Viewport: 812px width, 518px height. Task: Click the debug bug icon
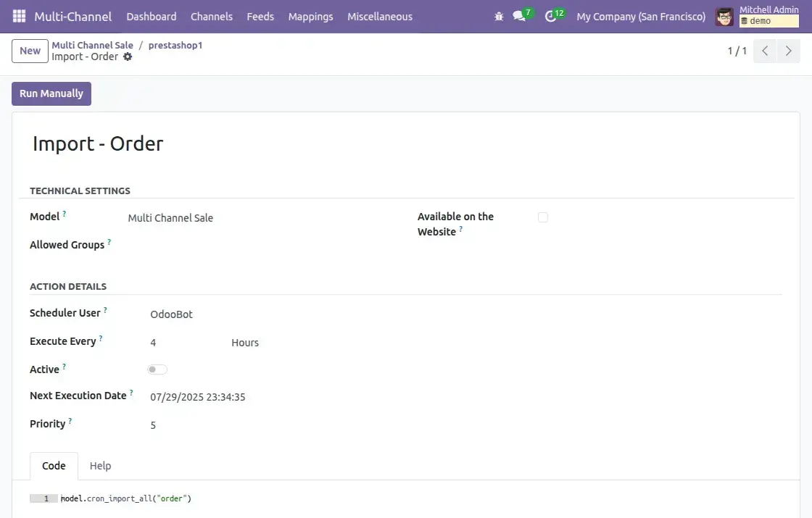(499, 17)
